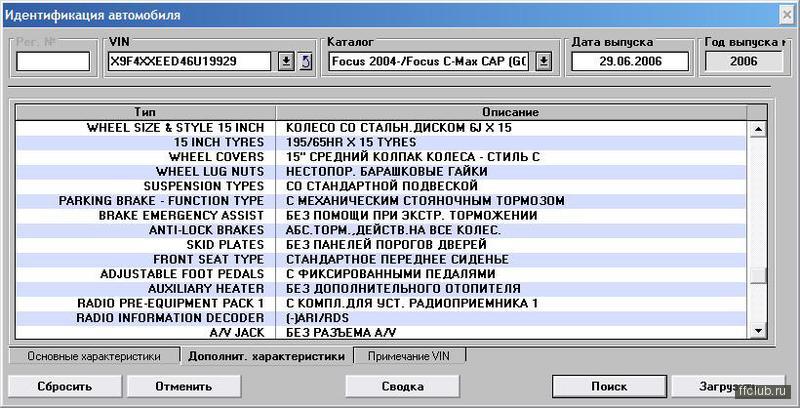Viewport: 800px width, 408px height.
Task: Click description АБС.ТОРМ.,ДЕЙСТВ.НА ВСЕ КОЛЕС.
Action: (x=393, y=231)
